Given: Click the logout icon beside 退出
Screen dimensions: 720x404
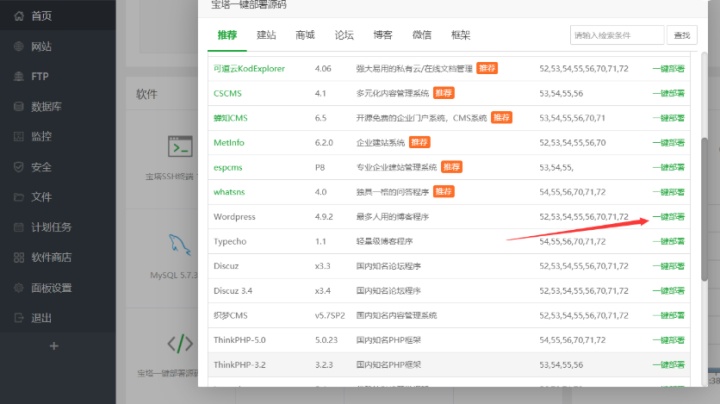Looking at the screenshot, I should pos(19,318).
